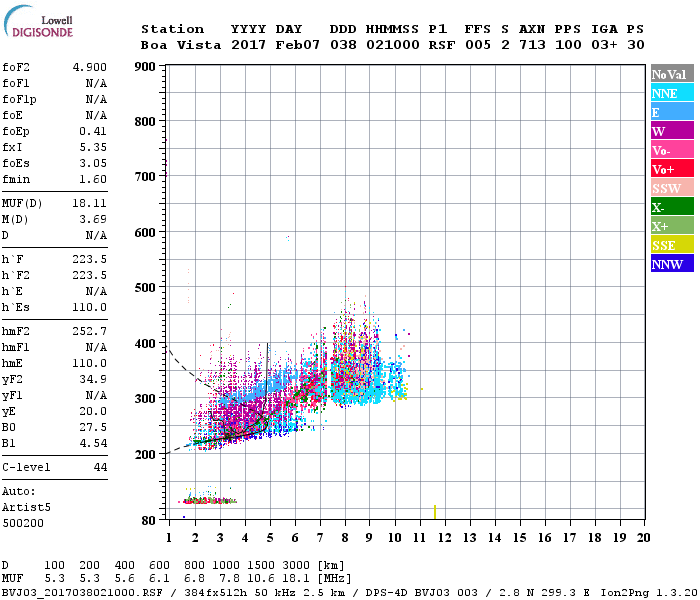Click the NNW blue legend swatch

coord(672,263)
